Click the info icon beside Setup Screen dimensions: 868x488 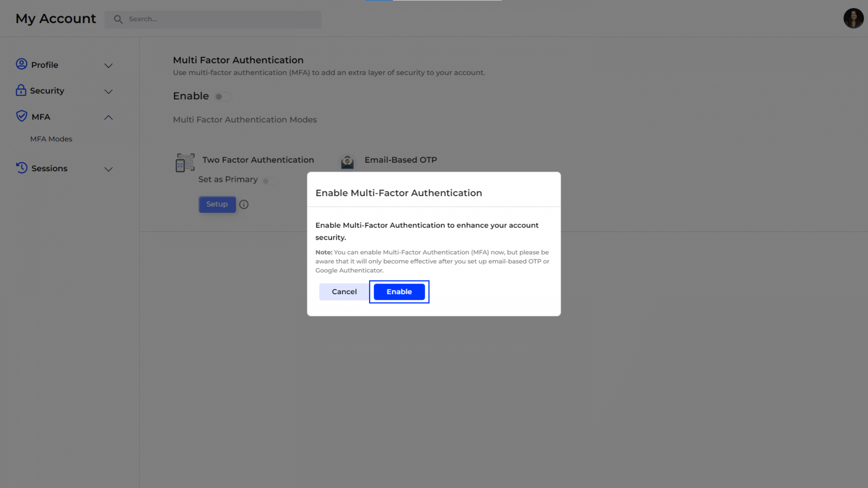(244, 205)
